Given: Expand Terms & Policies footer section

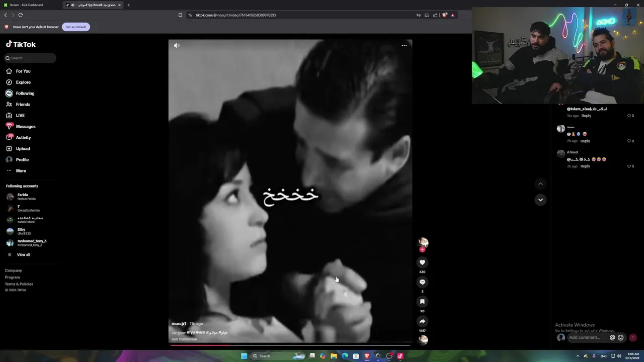Looking at the screenshot, I should [19, 284].
